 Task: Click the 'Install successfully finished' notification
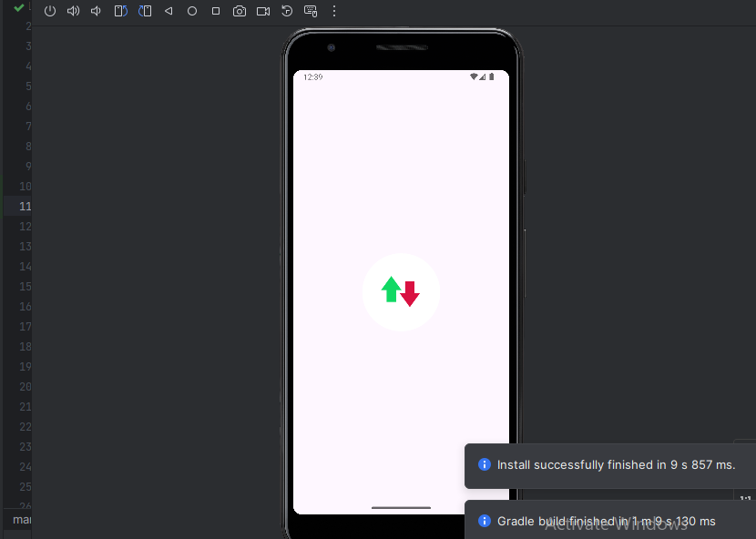(615, 465)
